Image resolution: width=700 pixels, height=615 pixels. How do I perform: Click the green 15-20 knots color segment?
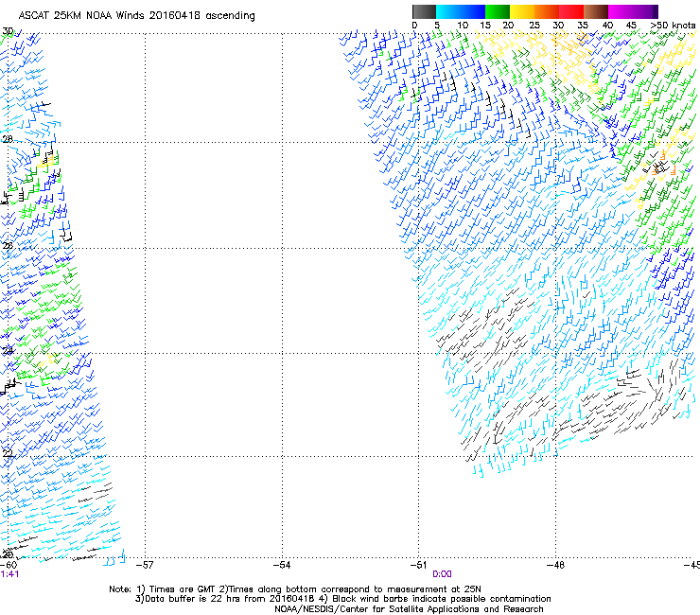[498, 11]
